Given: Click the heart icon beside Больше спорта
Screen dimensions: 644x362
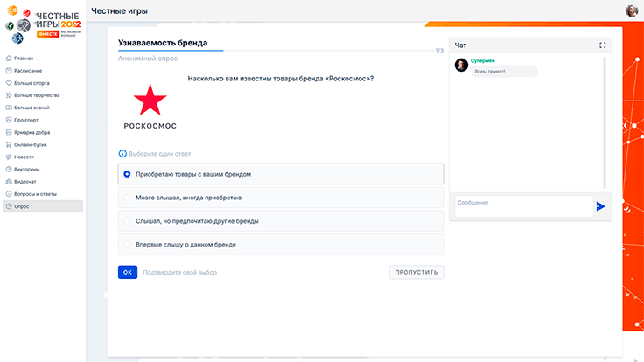Looking at the screenshot, I should [9, 83].
